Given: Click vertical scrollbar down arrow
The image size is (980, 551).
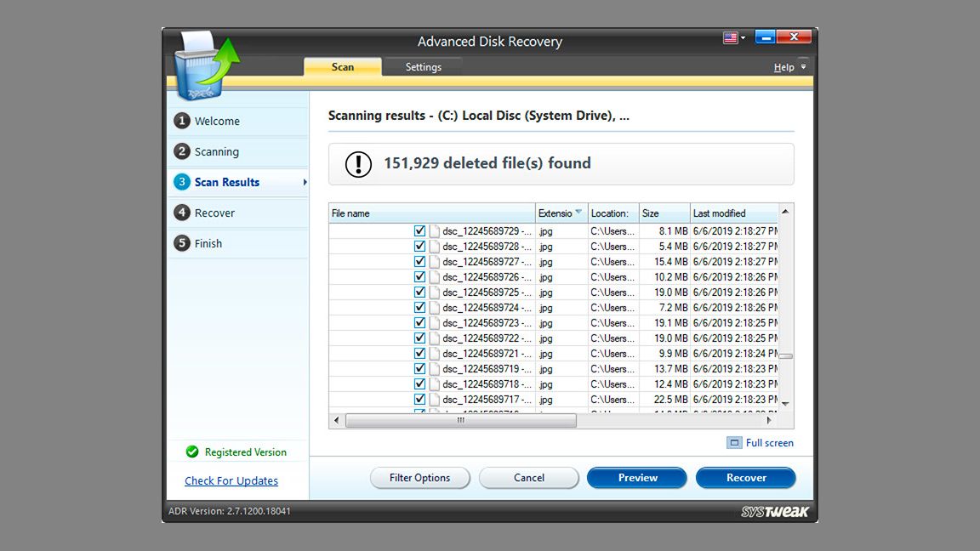Looking at the screenshot, I should tap(786, 404).
